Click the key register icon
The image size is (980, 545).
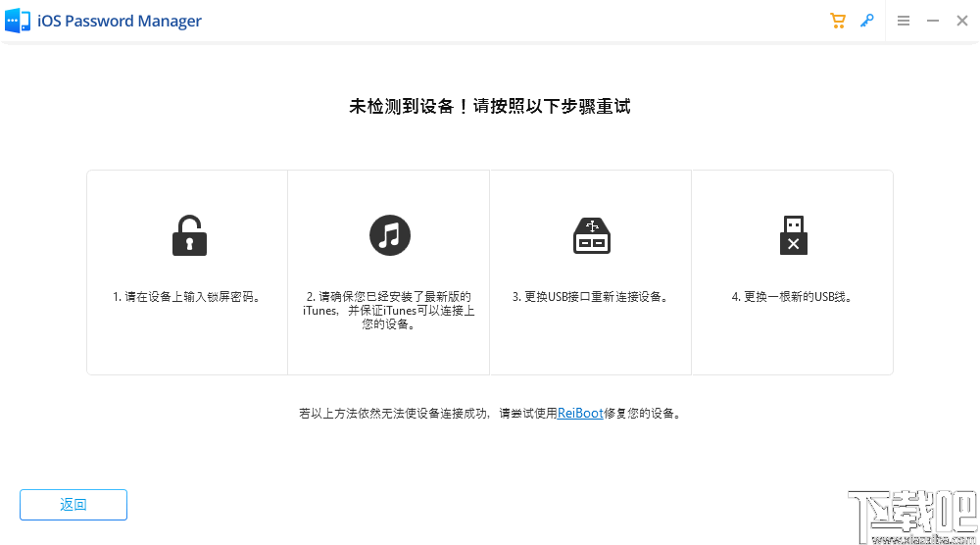867,21
